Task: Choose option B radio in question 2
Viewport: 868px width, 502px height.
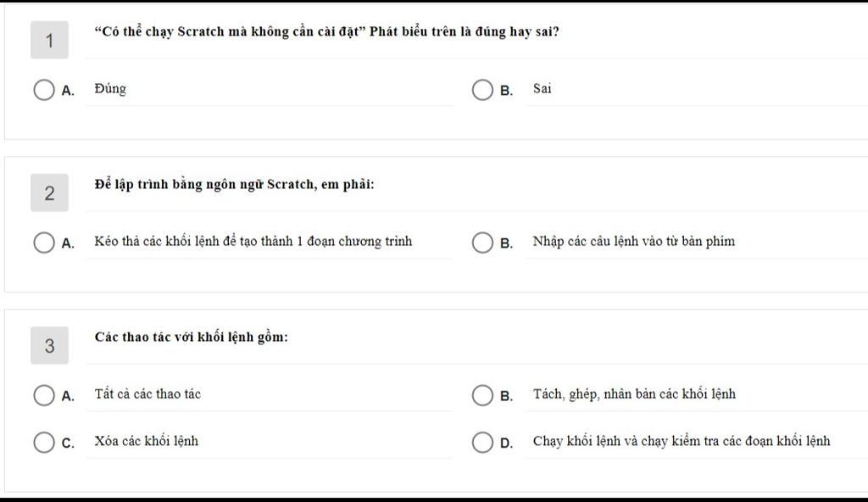Action: point(482,243)
